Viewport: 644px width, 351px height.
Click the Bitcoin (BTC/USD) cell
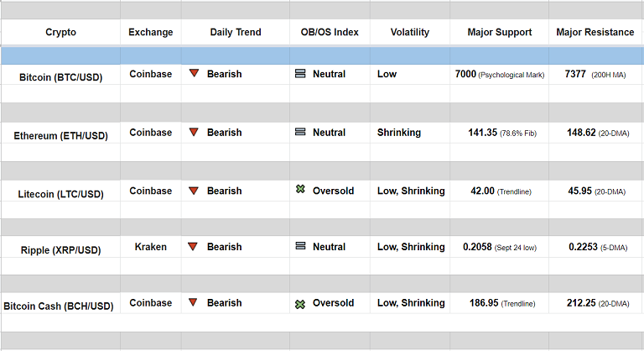tap(60, 76)
